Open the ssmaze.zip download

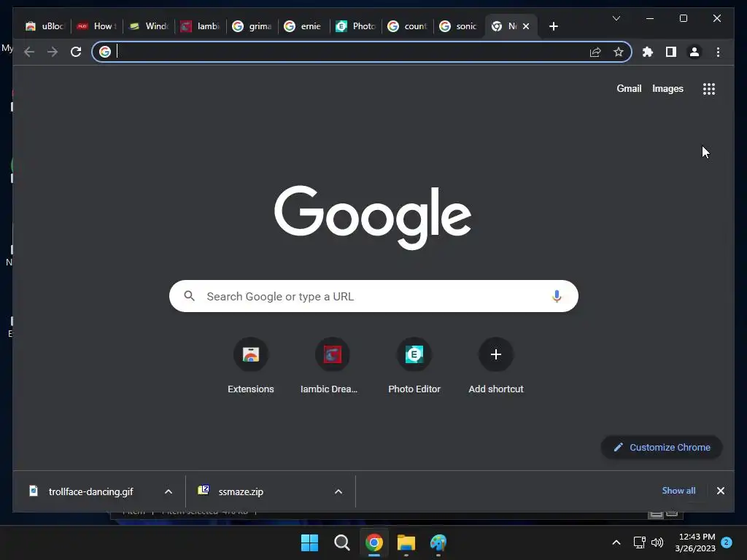241,491
